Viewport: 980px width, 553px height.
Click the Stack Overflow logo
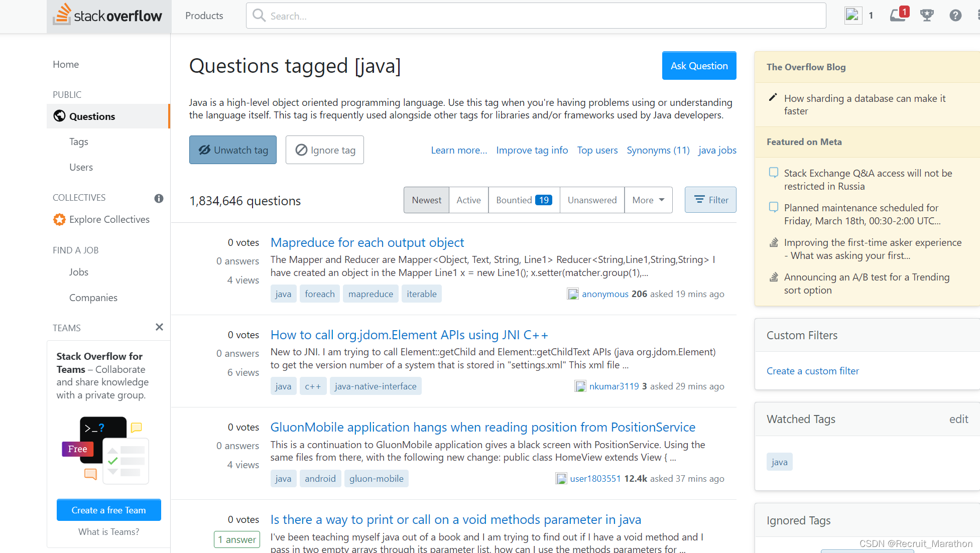[108, 16]
